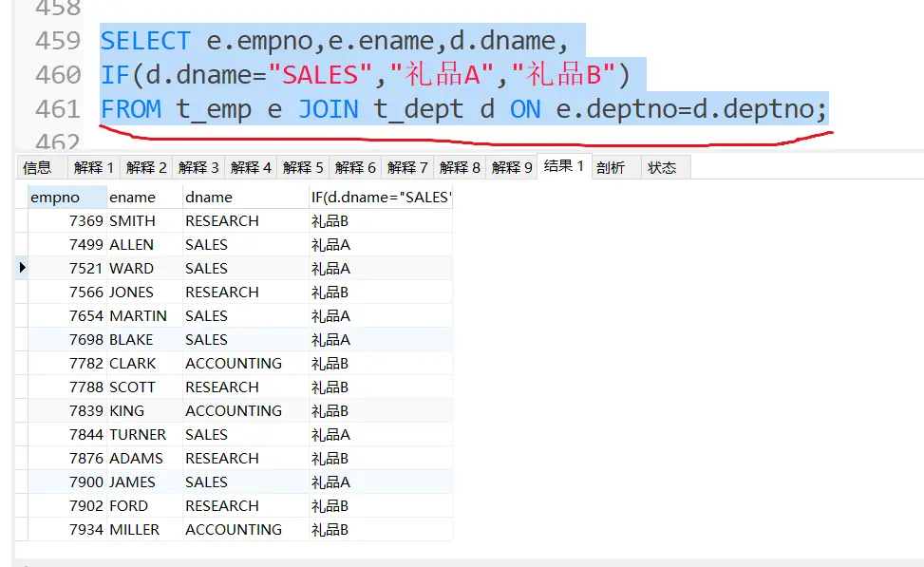924x567 pixels.
Task: Click the dname column header
Action: pos(209,198)
